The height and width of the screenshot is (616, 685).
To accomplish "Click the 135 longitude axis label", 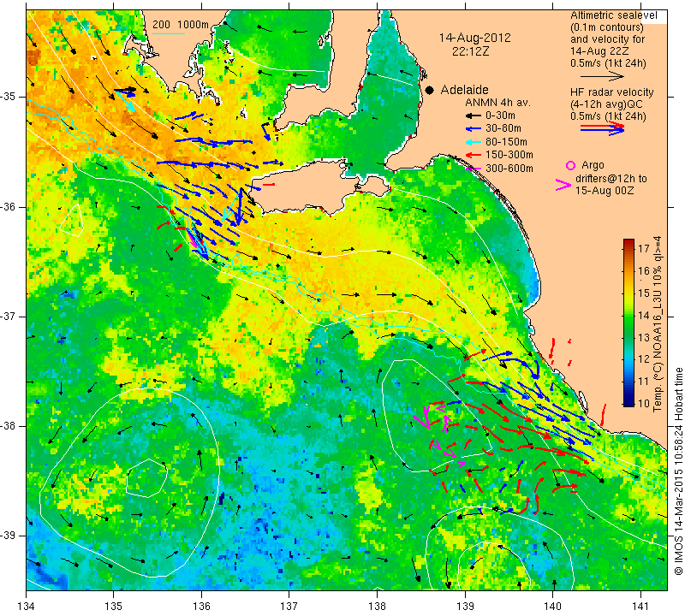I will 114,607.
